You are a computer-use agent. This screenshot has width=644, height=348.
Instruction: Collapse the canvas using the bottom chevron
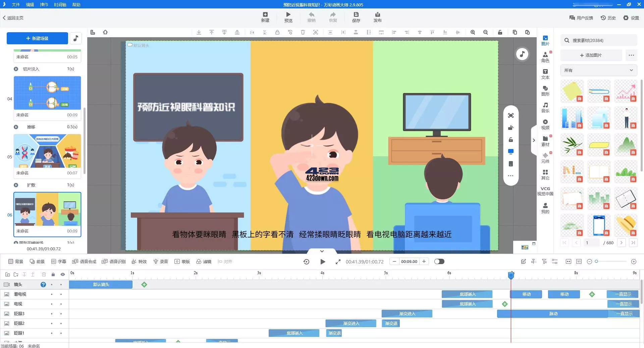(x=322, y=251)
